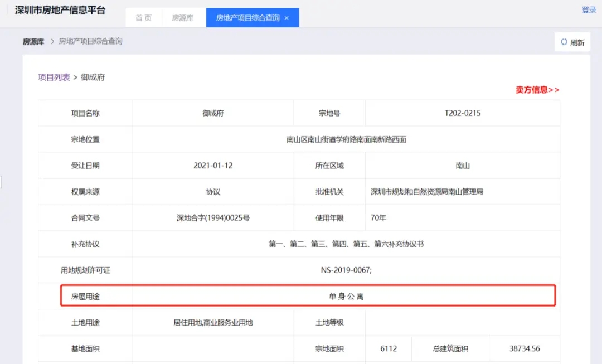
Task: Open the 项目列表 breadcrumb link
Action: [54, 77]
